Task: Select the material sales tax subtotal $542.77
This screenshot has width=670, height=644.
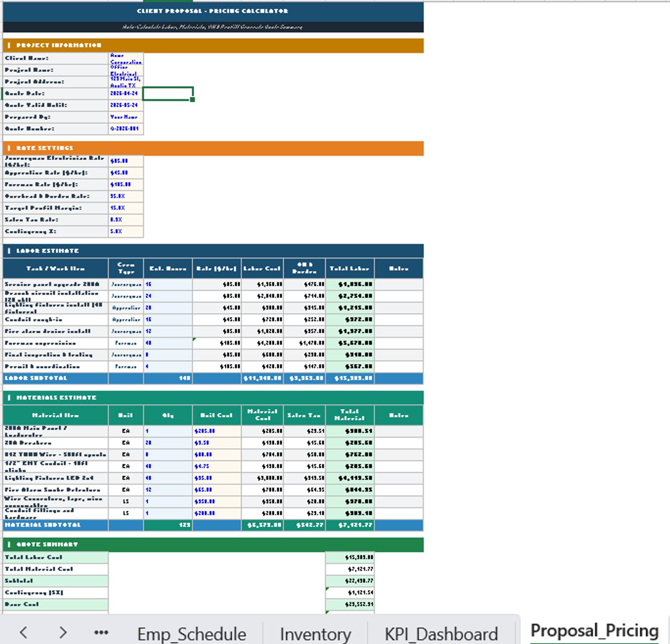Action: coord(304,525)
